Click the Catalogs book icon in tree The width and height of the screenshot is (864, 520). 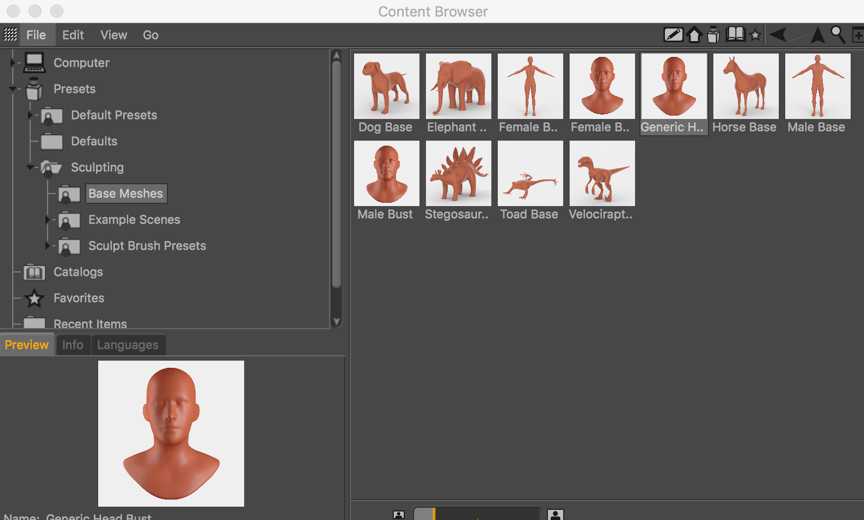point(34,272)
